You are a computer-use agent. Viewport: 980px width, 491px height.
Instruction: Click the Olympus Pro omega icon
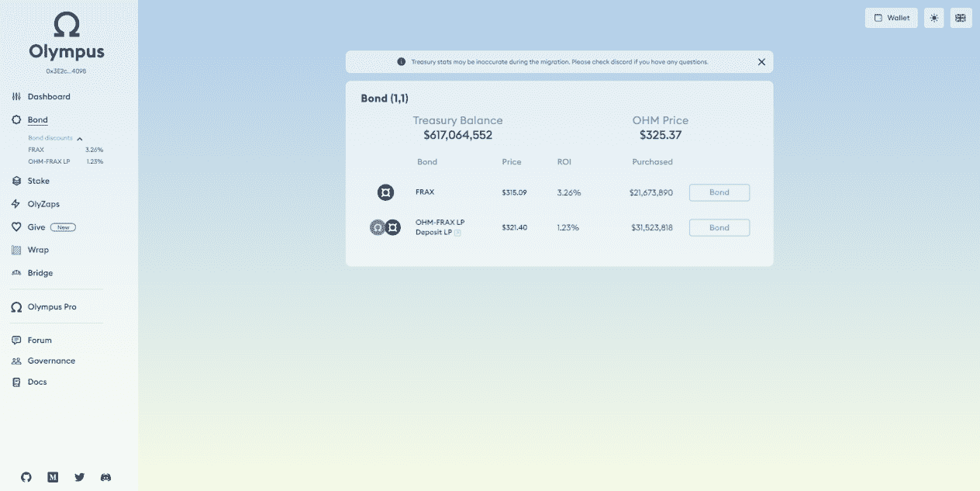(16, 307)
